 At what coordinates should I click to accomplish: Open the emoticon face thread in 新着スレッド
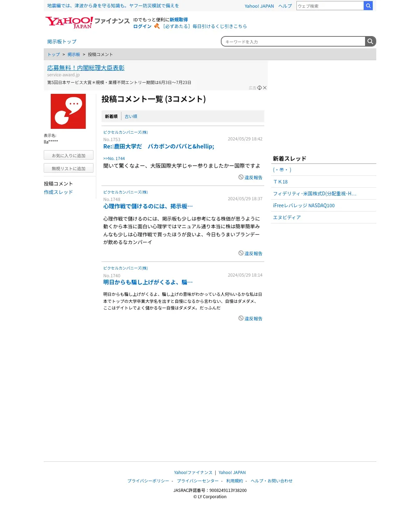point(282,170)
